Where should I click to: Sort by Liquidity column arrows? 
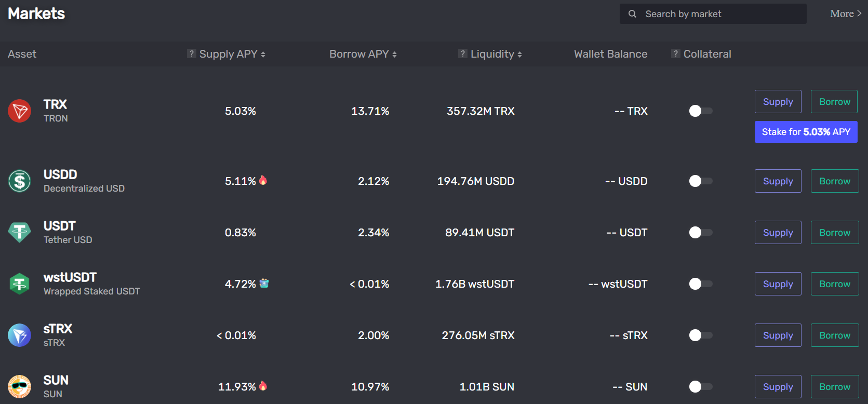[x=519, y=55]
